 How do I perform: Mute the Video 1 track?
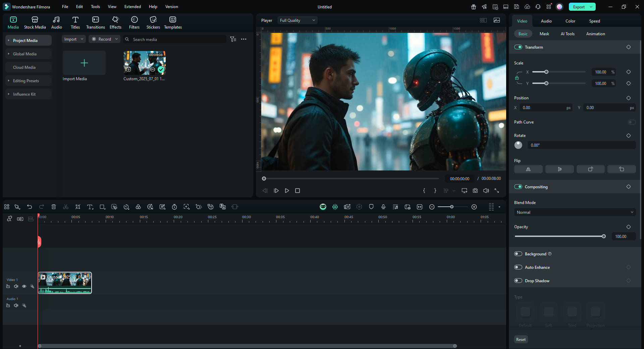16,286
